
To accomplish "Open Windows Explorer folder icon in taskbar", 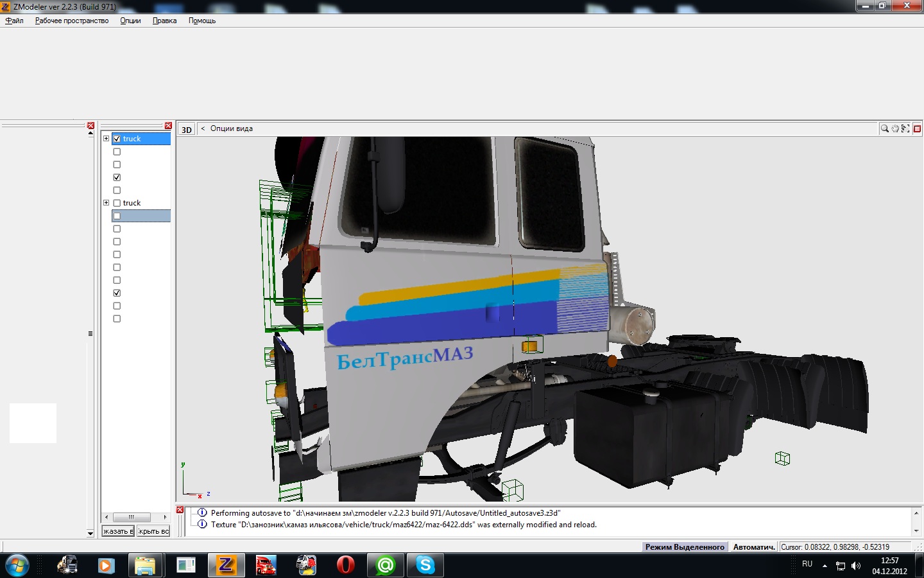I will pyautogui.click(x=145, y=566).
